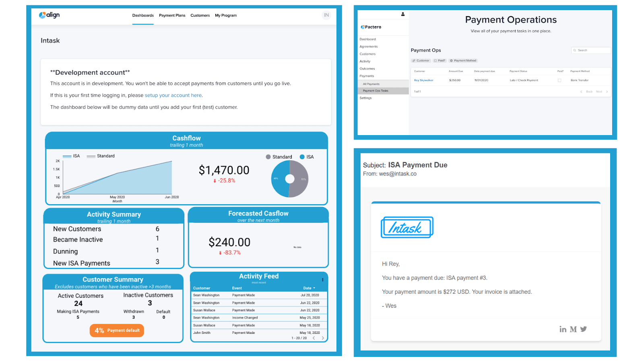Click the LinkedIn icon in the email footer
Screen dimensions: 644x362
pyautogui.click(x=563, y=329)
